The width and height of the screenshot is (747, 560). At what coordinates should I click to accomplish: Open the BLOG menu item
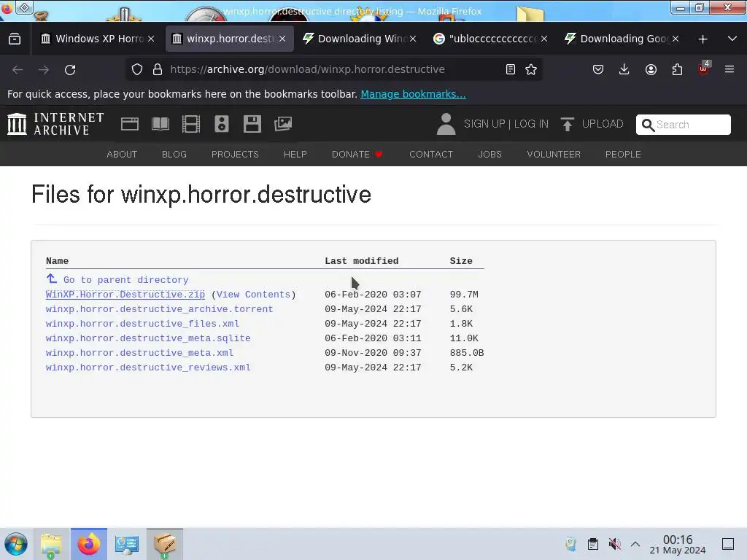(x=174, y=155)
